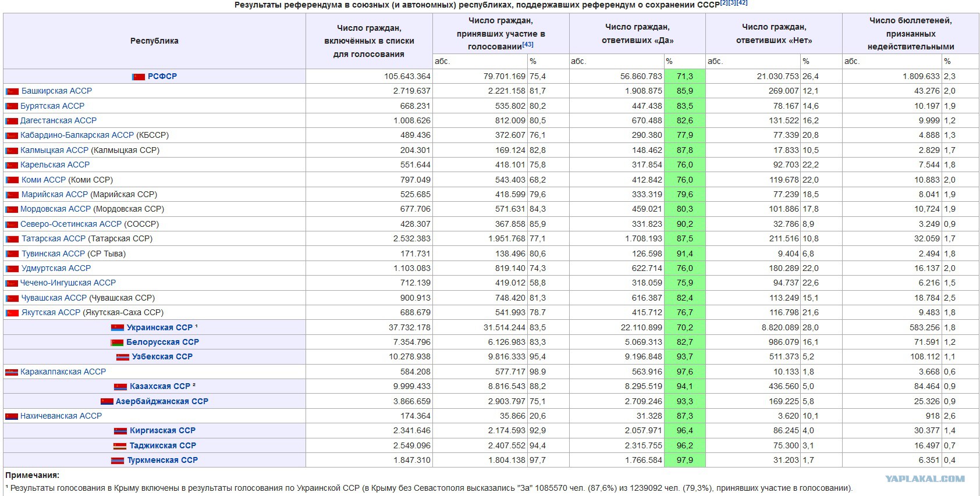
Task: Follow the Узбекская ССР link
Action: tap(162, 356)
